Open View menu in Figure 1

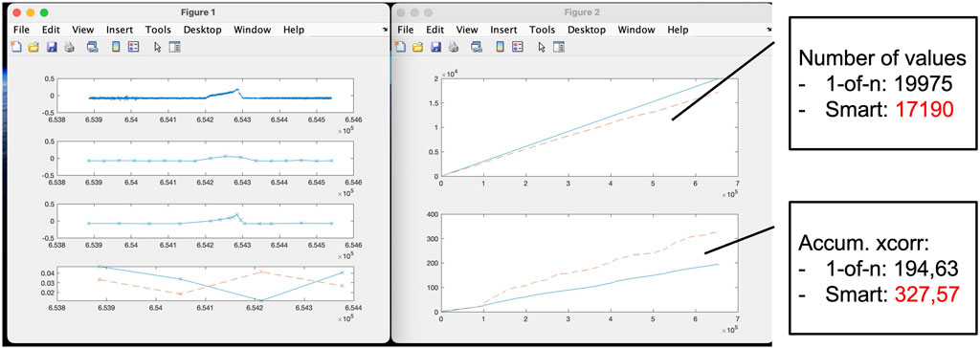pos(82,30)
